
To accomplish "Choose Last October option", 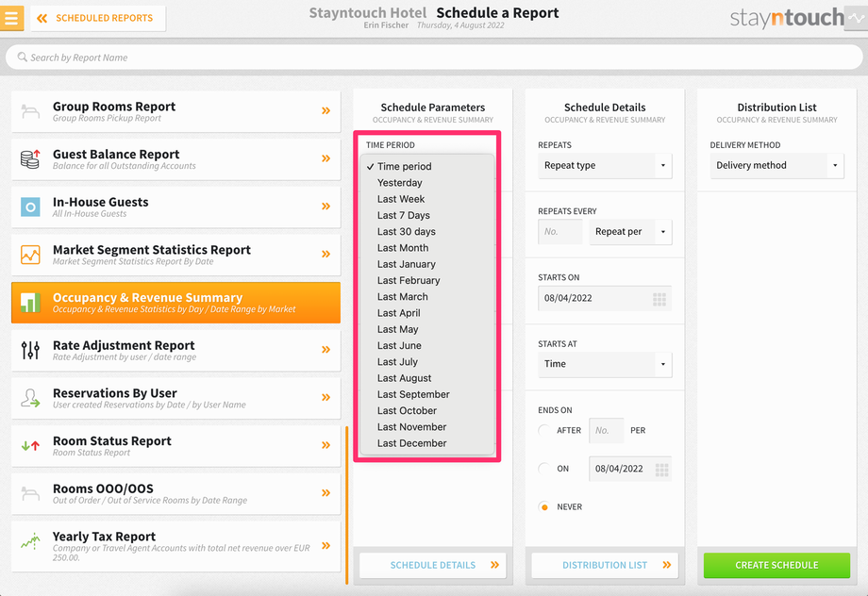I will pos(426,410).
